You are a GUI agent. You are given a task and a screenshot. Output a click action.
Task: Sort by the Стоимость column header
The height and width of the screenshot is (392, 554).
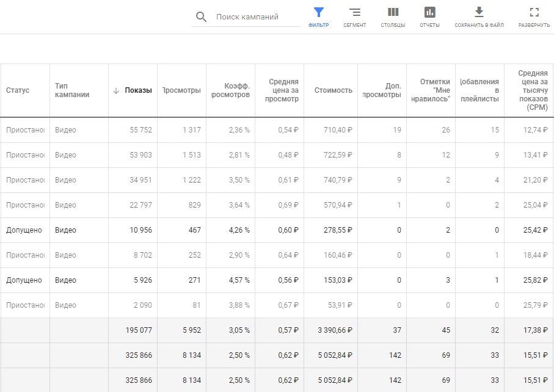point(333,90)
